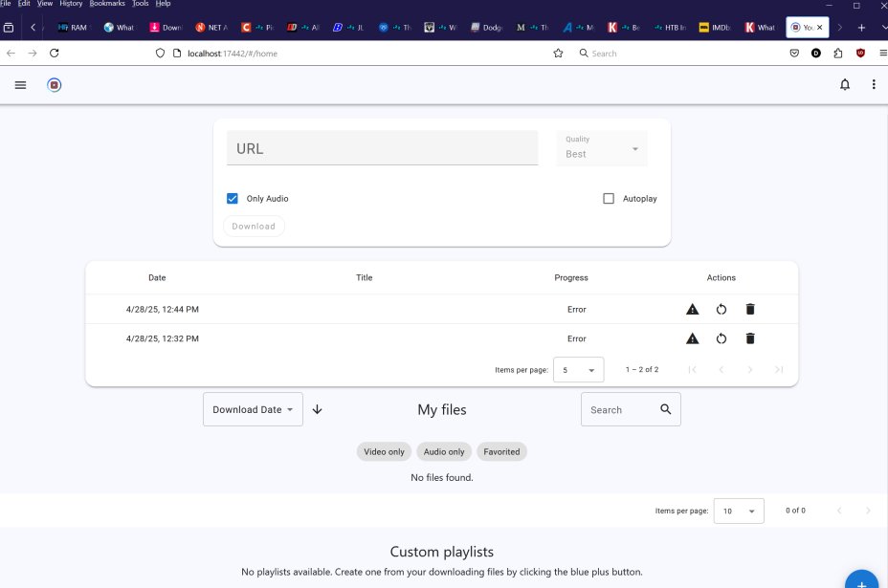The image size is (888, 588).
Task: Uncheck the Only Audio checkbox
Action: pyautogui.click(x=233, y=199)
